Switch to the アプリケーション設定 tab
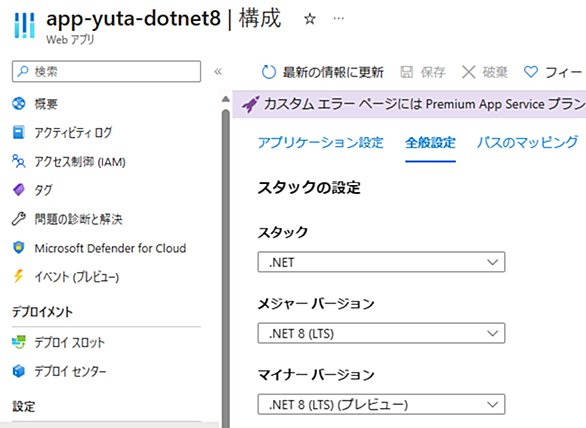586x428 pixels. [x=321, y=142]
